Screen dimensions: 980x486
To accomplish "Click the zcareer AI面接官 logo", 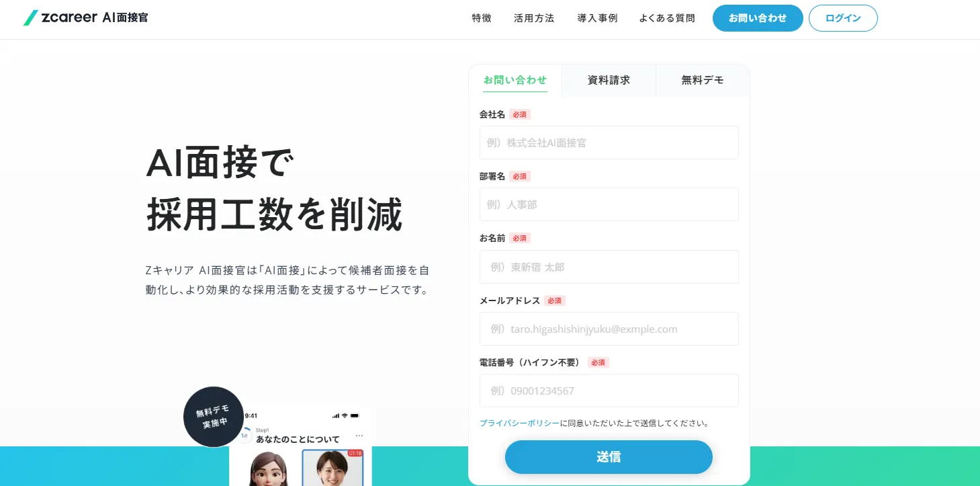I will (x=86, y=18).
